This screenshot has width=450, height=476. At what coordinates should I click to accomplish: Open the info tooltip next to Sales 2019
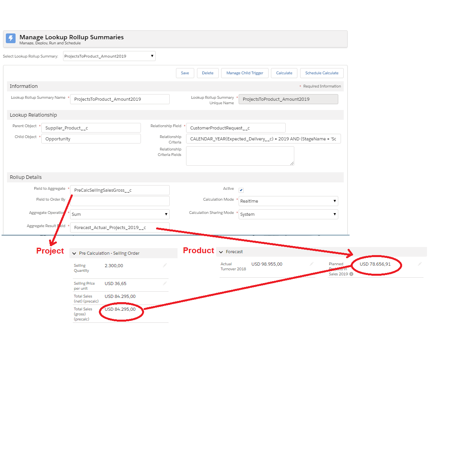(352, 274)
